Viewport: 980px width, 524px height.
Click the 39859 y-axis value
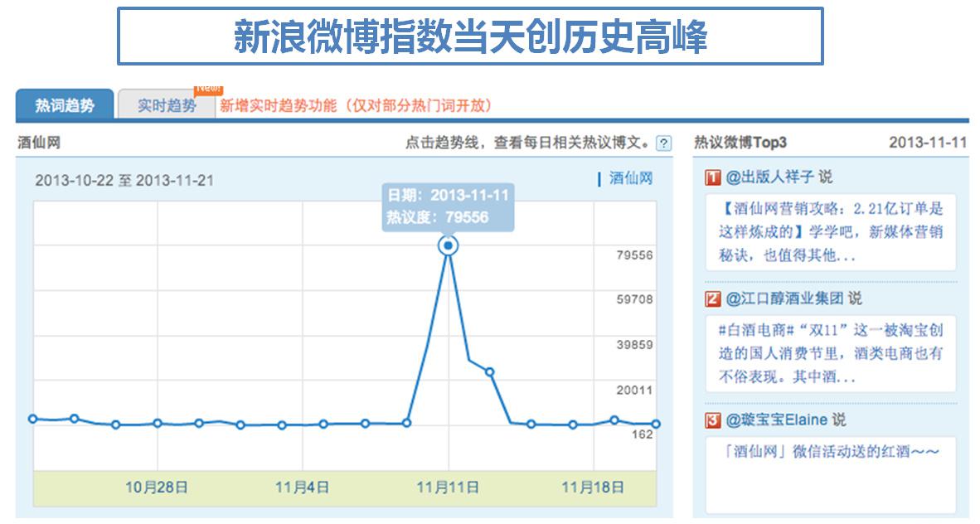pos(634,345)
